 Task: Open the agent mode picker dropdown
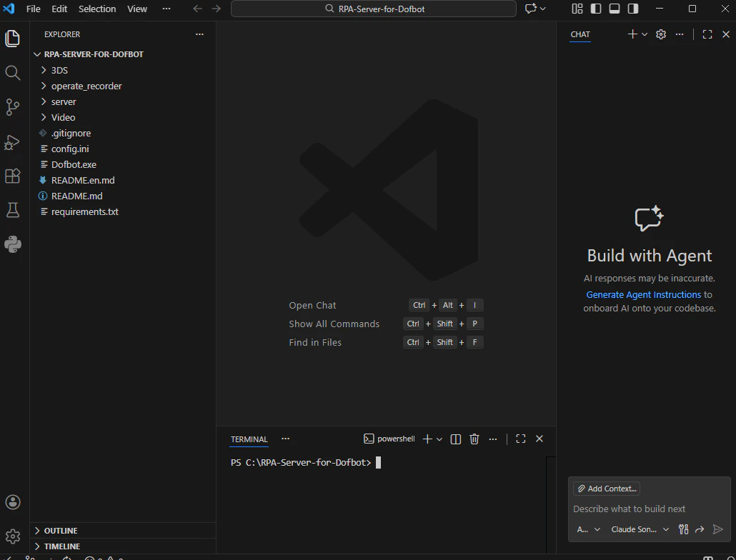pyautogui.click(x=589, y=529)
